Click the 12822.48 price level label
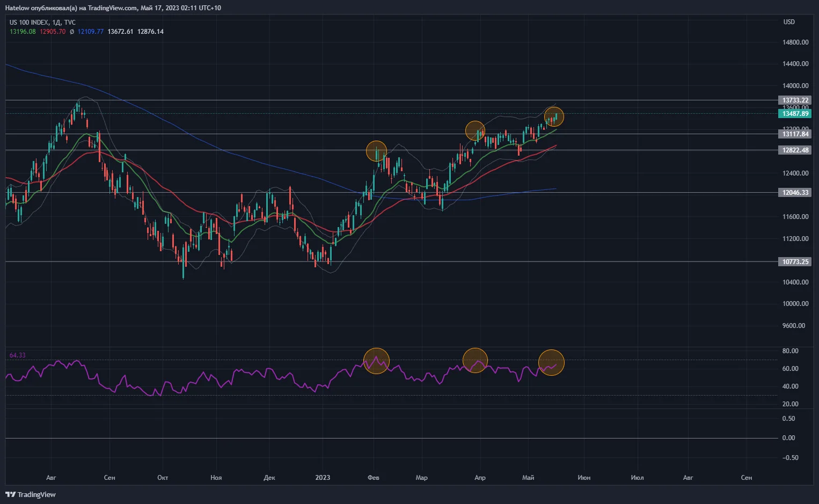The image size is (819, 504). pyautogui.click(x=795, y=150)
